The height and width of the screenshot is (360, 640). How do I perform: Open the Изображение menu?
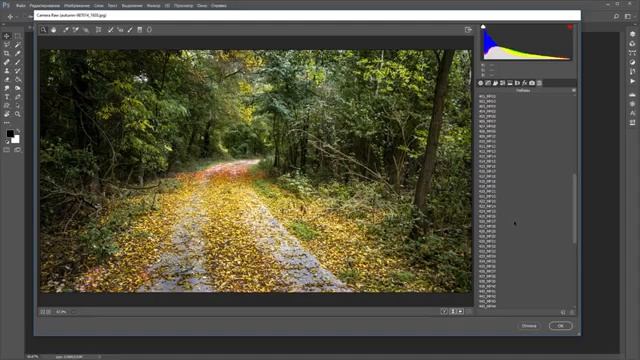click(77, 6)
